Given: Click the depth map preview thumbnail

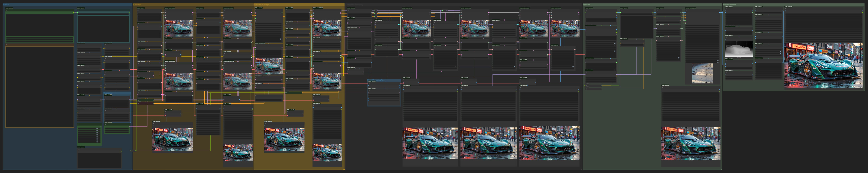Looking at the screenshot, I should (x=739, y=49).
